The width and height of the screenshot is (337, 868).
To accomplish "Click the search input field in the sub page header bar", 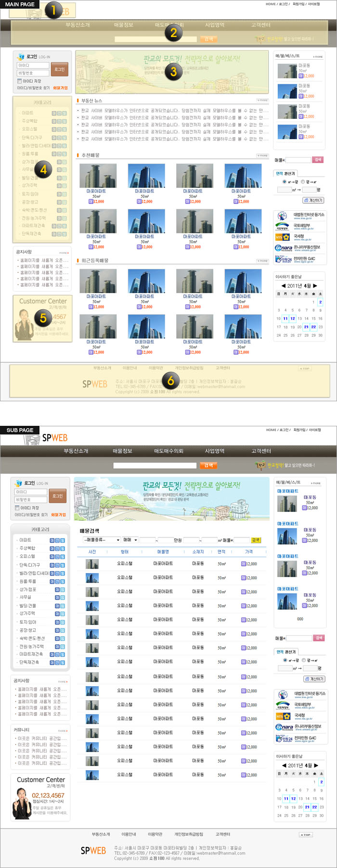I will 155,465.
